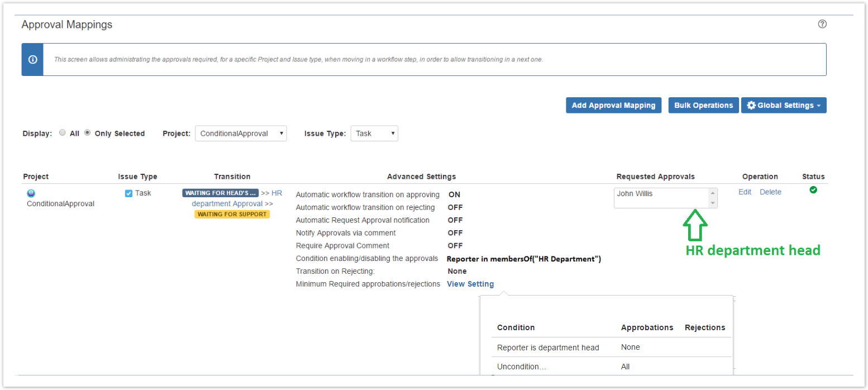Click the HR department Approval transition link
This screenshot has width=868, height=390.
[227, 204]
